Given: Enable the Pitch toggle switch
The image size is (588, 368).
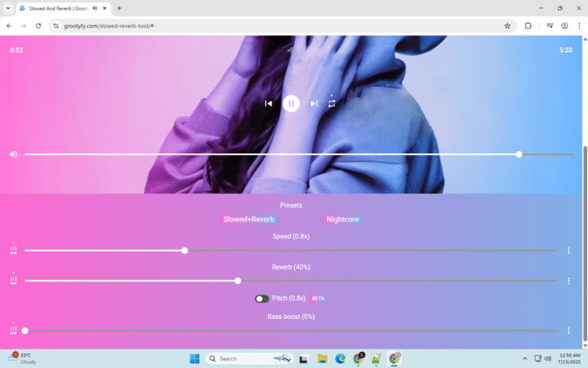Looking at the screenshot, I should coord(262,298).
